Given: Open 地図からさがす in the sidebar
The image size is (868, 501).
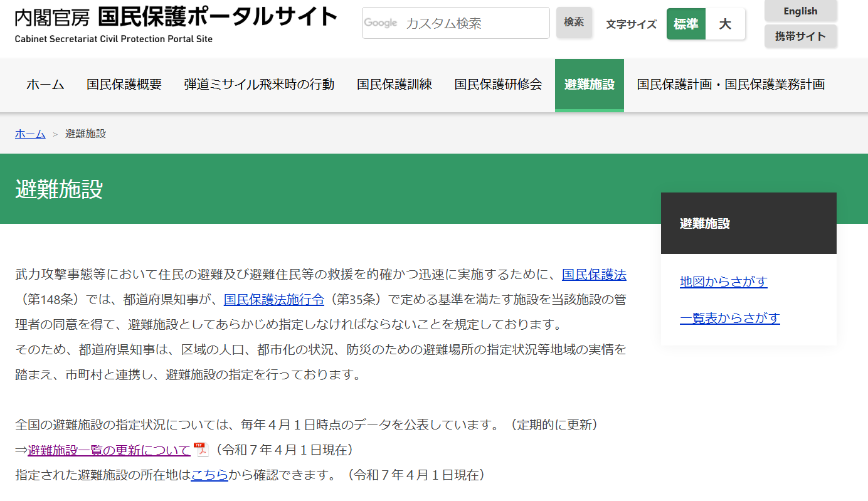Looking at the screenshot, I should 723,282.
